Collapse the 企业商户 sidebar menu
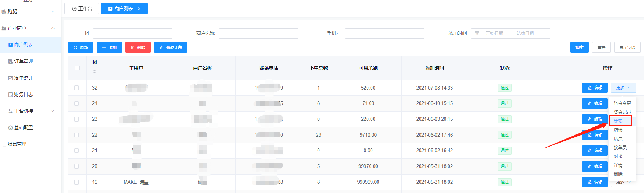The height and width of the screenshot is (193, 644). click(x=31, y=28)
